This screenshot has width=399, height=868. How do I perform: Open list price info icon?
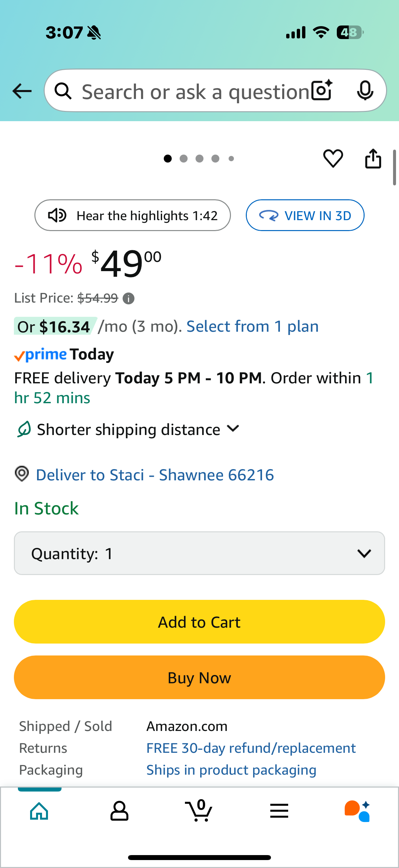point(128,299)
